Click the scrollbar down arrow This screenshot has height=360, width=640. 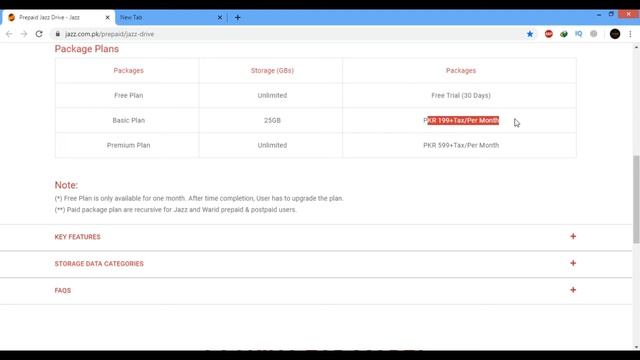click(636, 347)
